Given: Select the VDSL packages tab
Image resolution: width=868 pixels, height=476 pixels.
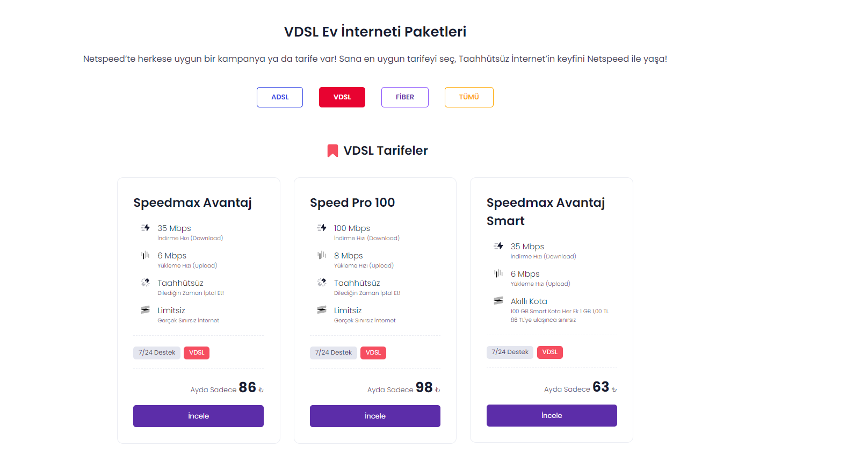Looking at the screenshot, I should 342,97.
